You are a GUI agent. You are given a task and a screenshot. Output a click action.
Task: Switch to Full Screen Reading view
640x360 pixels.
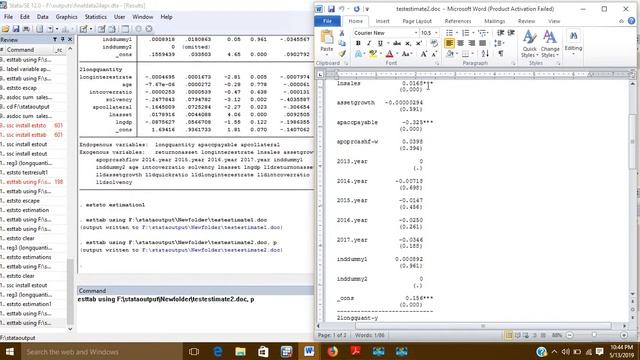(x=518, y=336)
